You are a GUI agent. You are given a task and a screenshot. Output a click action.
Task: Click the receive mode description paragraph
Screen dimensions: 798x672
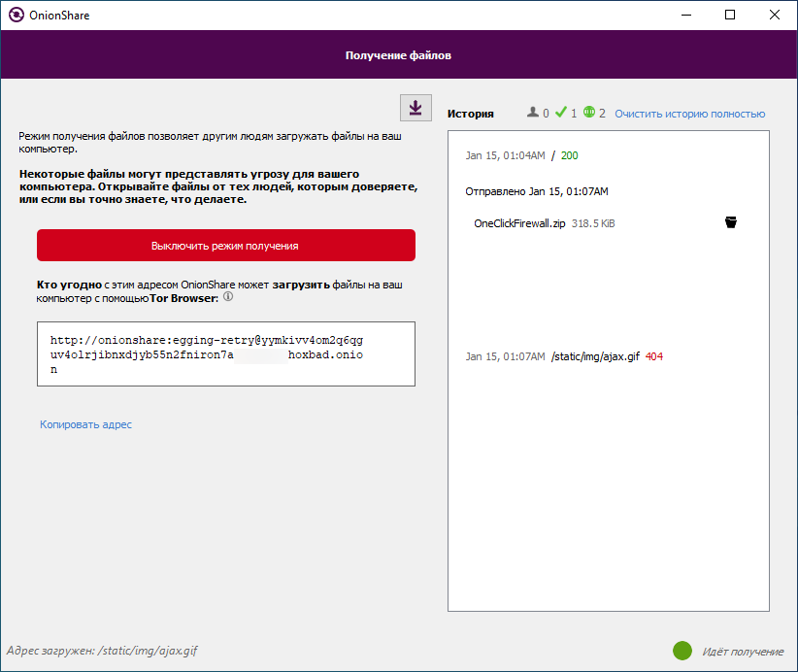[x=211, y=142]
